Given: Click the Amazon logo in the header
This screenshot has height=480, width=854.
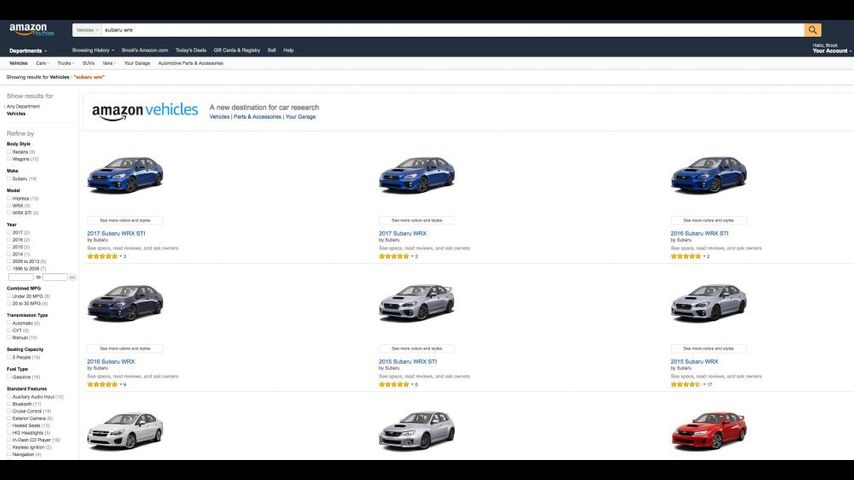Looking at the screenshot, I should [30, 30].
